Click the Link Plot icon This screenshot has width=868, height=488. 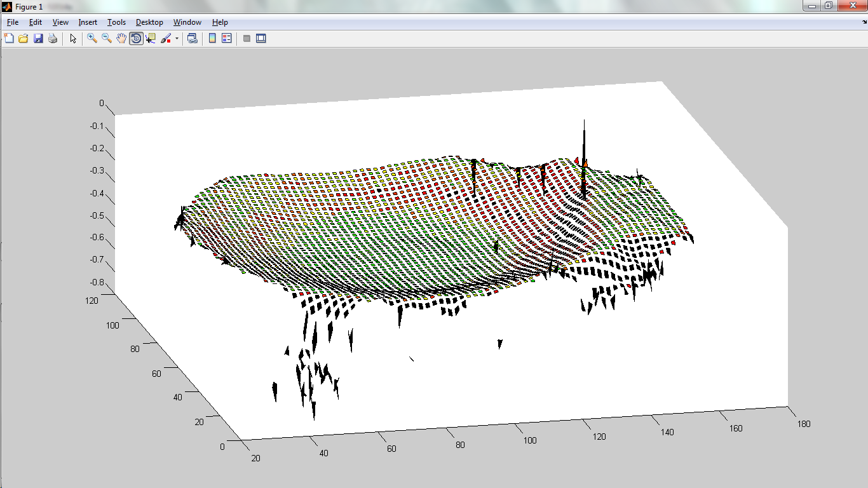(x=192, y=39)
